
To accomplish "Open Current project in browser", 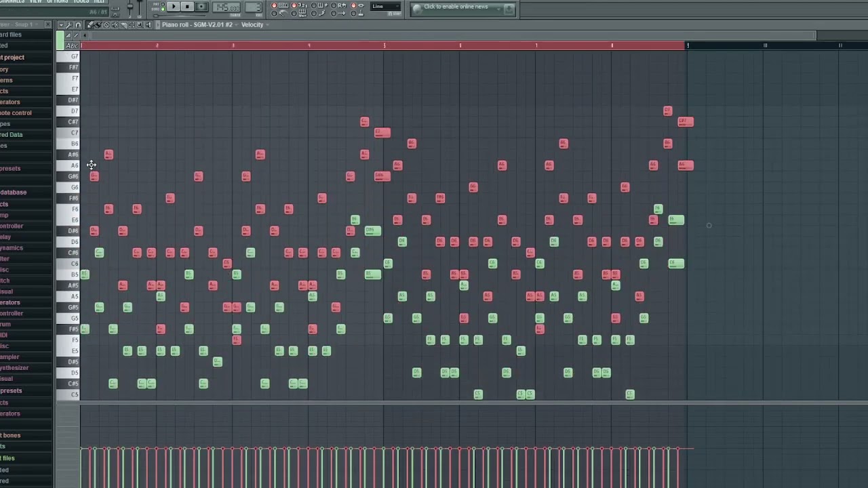I will [x=12, y=58].
